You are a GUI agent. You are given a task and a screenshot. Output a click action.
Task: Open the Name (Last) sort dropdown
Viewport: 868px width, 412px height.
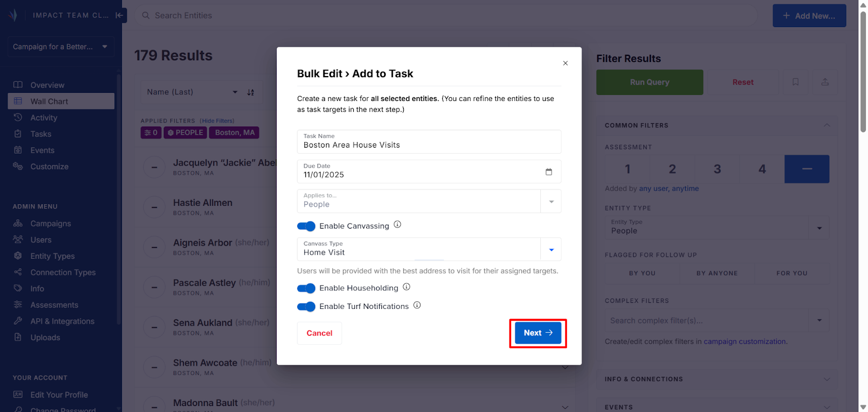point(192,92)
